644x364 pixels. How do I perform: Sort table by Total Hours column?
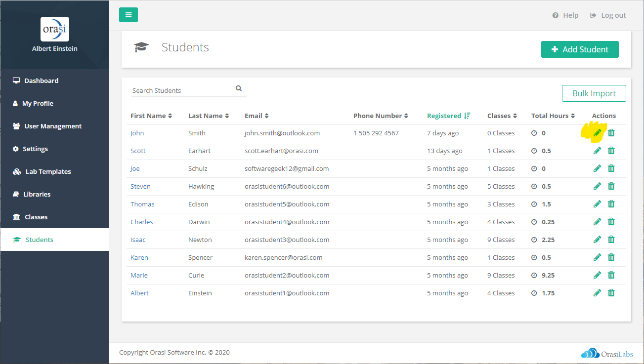tap(553, 116)
